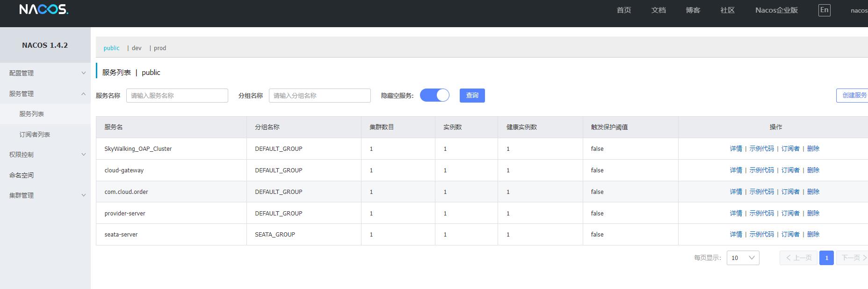Open 示例代码 for seata-server
Screen dimensions: 868x289
762,234
